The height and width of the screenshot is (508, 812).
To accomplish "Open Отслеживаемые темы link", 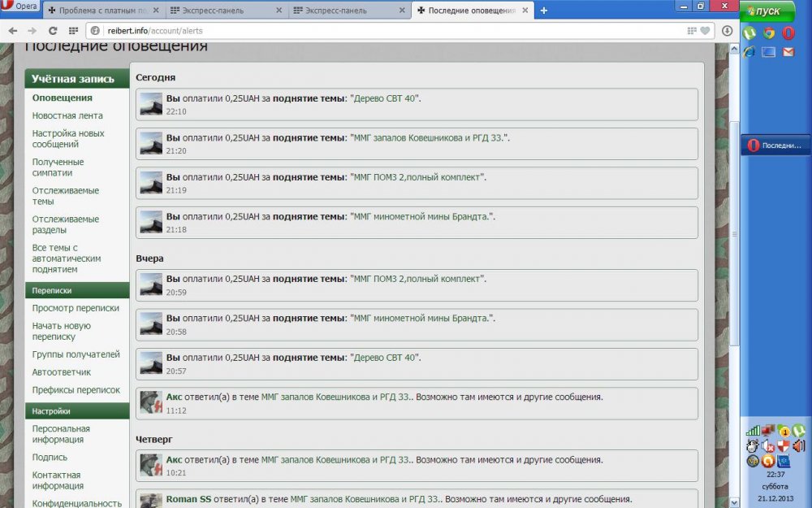I will (65, 196).
